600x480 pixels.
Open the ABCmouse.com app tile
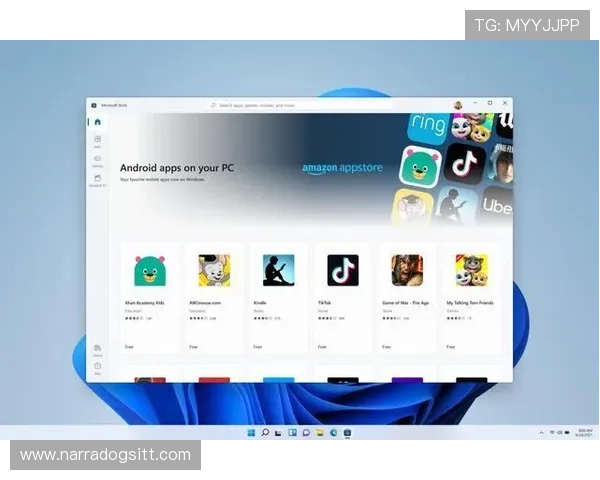(214, 296)
